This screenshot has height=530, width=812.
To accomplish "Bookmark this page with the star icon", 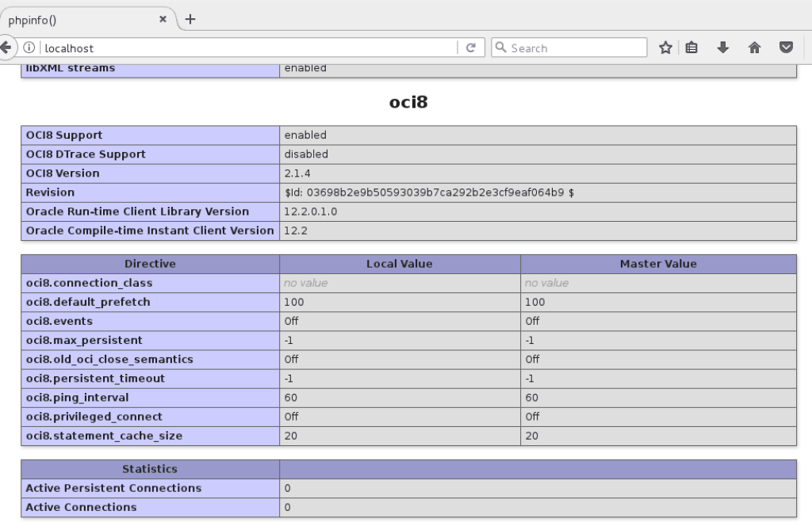I will coord(665,47).
